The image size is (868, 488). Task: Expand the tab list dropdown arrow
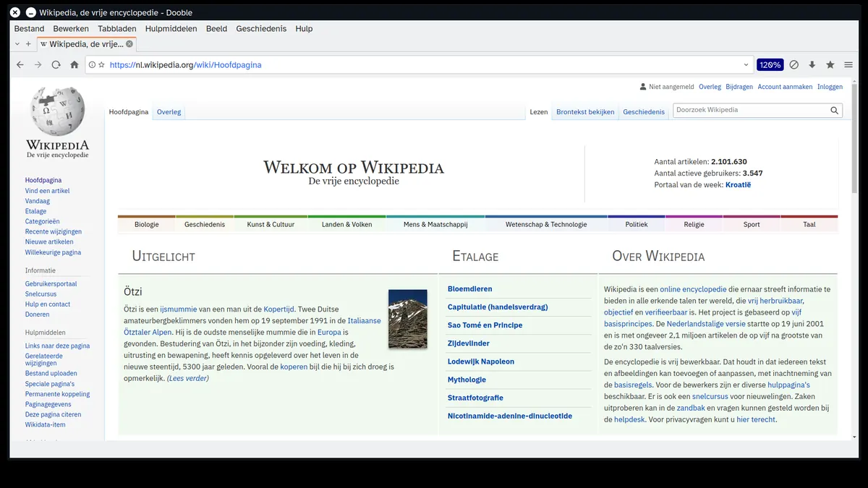point(17,44)
